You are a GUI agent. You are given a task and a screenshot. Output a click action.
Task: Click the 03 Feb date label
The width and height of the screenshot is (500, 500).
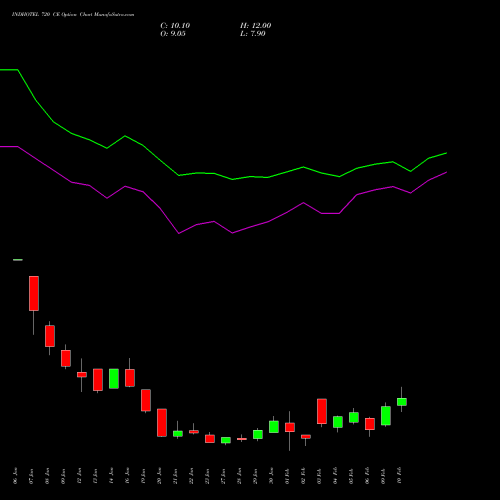(319, 476)
